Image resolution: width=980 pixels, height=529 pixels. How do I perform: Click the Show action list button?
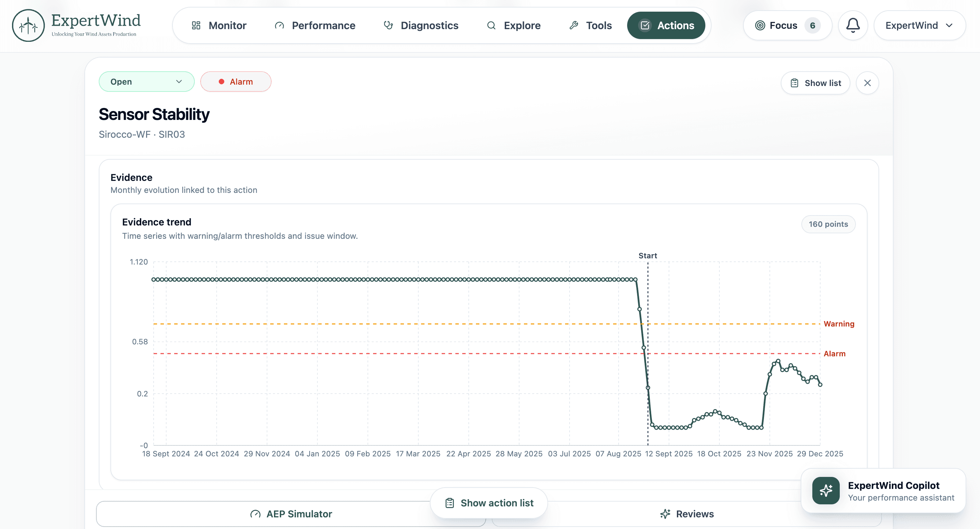pos(489,503)
